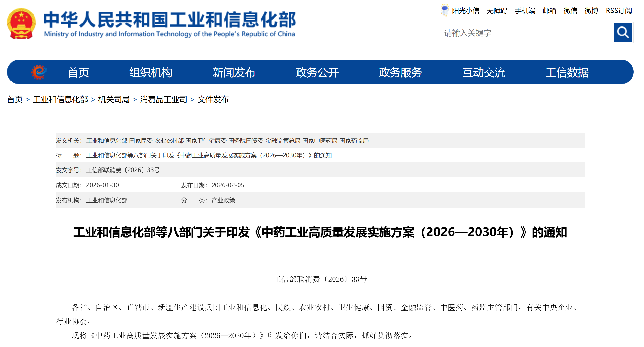Open the 首页 navigation menu item

pyautogui.click(x=78, y=72)
